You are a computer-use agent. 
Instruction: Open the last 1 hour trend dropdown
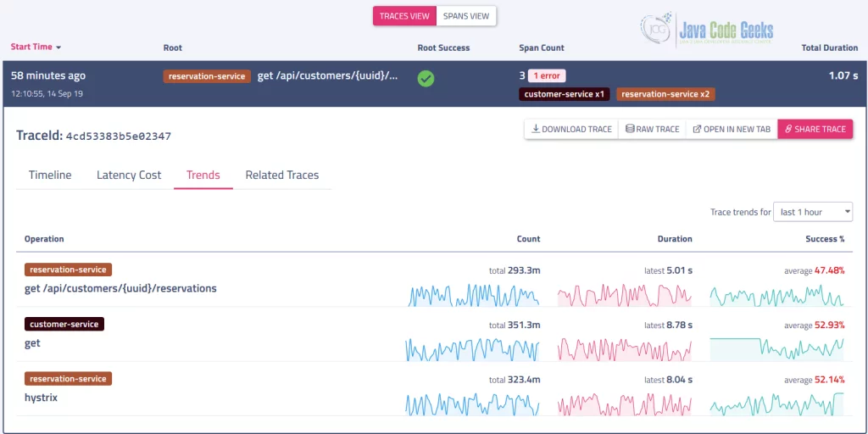[813, 212]
